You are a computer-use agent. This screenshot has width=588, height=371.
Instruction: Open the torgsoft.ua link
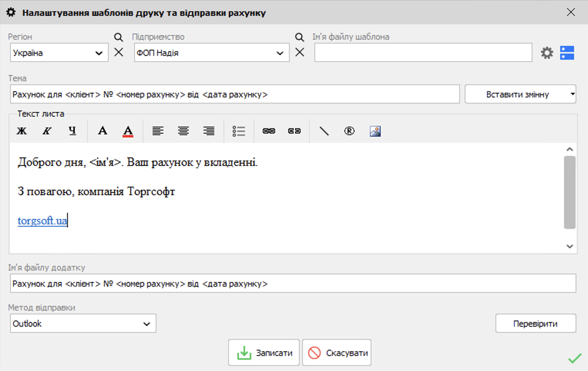(x=42, y=221)
